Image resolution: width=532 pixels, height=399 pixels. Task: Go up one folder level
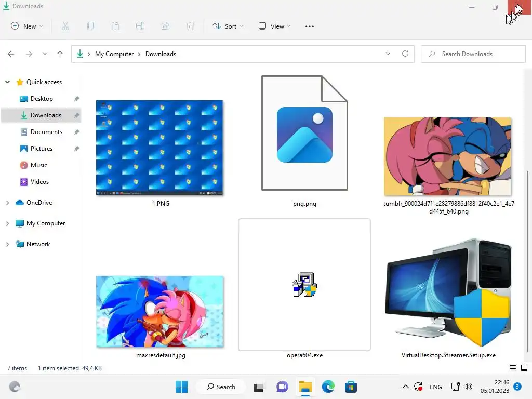(60, 54)
